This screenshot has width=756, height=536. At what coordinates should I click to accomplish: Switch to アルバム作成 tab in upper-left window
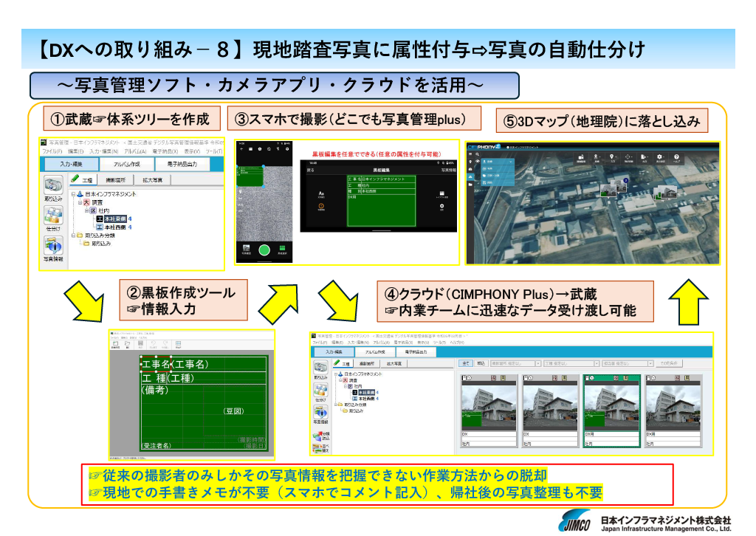pos(126,165)
